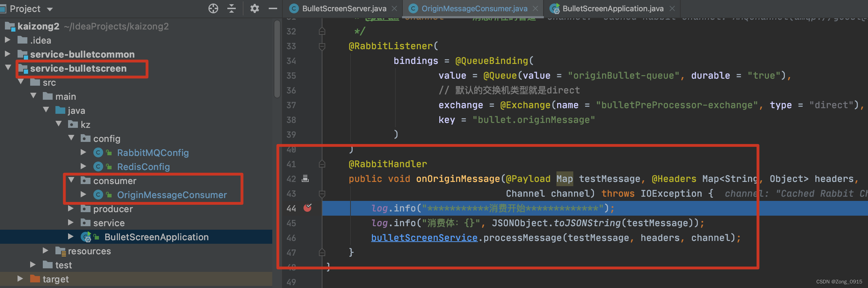Toggle fold marker at line 41
The width and height of the screenshot is (868, 288).
click(x=322, y=164)
